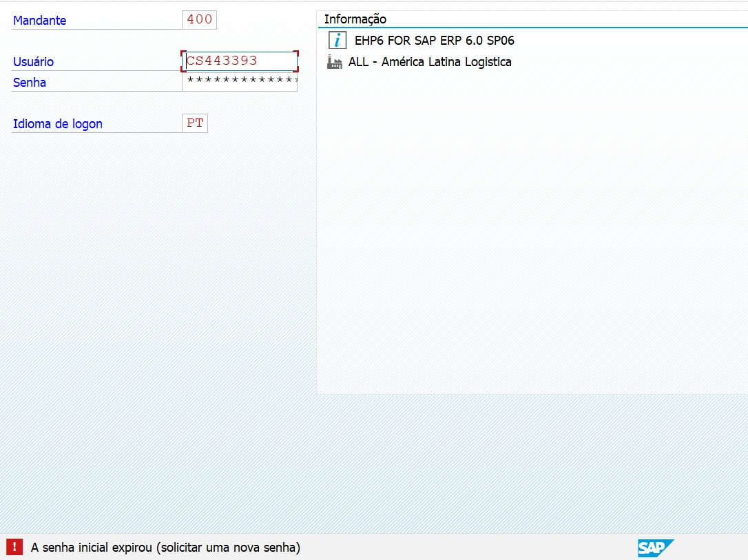The image size is (748, 560).
Task: Click the Senha label
Action: (x=30, y=83)
